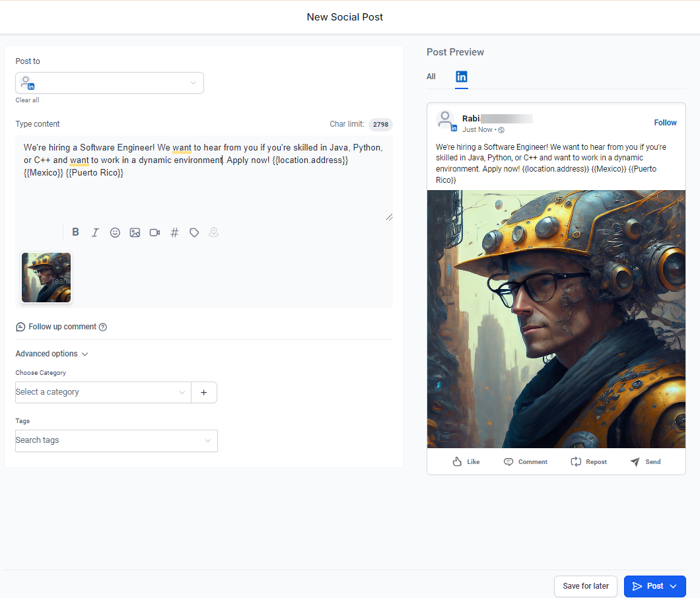Image resolution: width=700 pixels, height=598 pixels.
Task: Click the LinkedIn profile icon in Post to field
Action: (28, 83)
